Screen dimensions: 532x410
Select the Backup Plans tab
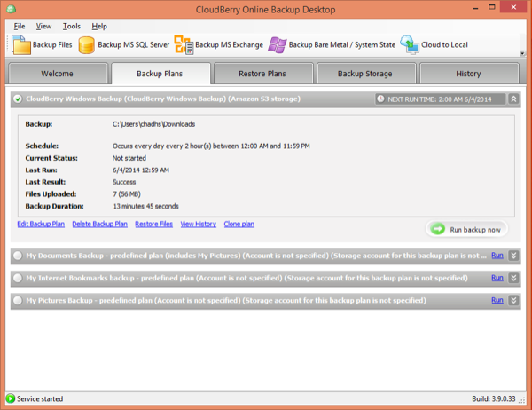pyautogui.click(x=160, y=74)
